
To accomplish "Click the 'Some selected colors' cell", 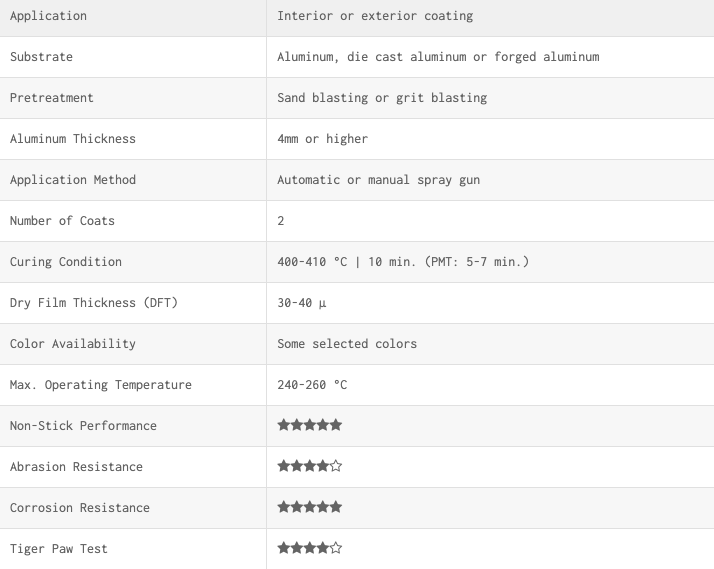I will pos(490,344).
